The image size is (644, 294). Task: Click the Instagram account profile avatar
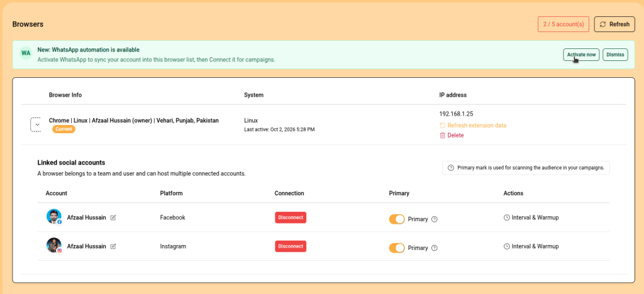pyautogui.click(x=54, y=245)
